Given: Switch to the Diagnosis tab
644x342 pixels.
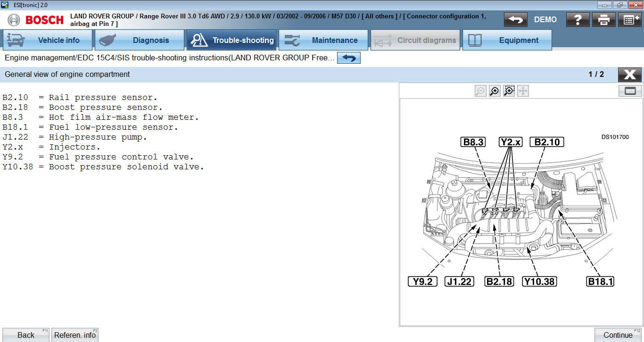Looking at the screenshot, I should pyautogui.click(x=140, y=40).
